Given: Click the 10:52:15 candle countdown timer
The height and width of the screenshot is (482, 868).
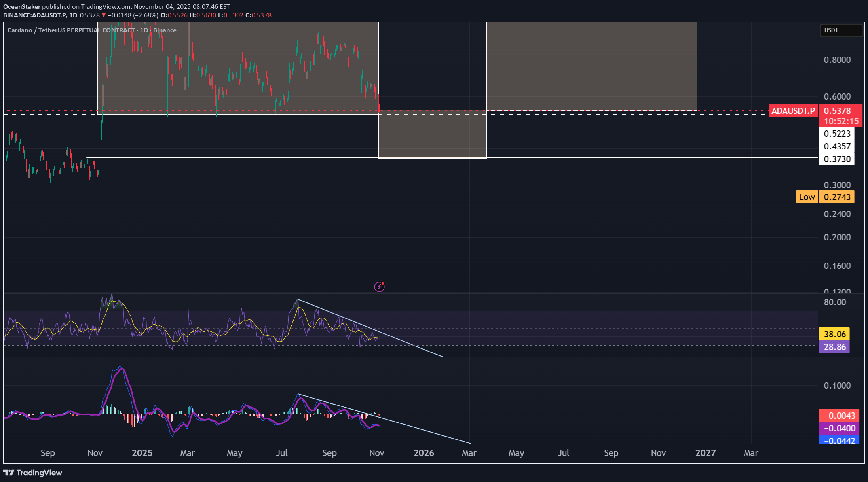Looking at the screenshot, I should [x=841, y=121].
